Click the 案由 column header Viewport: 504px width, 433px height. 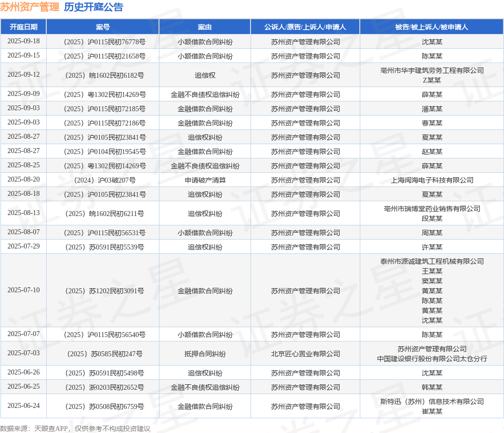point(205,27)
